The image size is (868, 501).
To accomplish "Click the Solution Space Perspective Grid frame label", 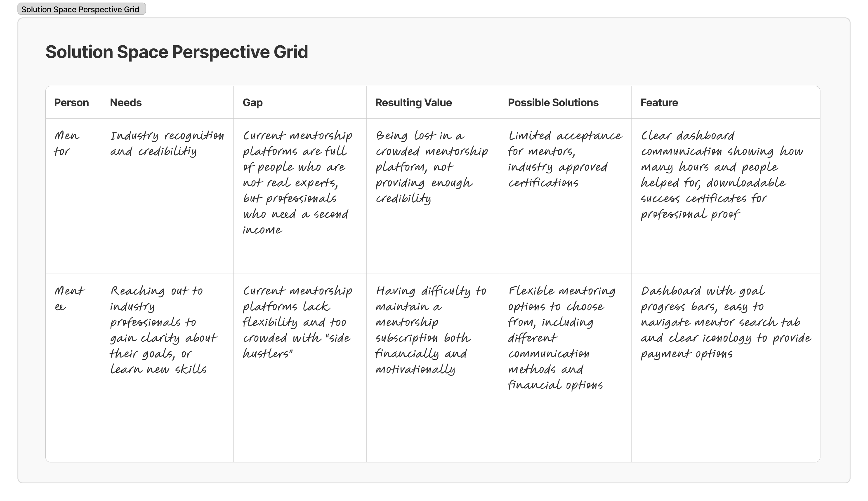I will coord(81,9).
